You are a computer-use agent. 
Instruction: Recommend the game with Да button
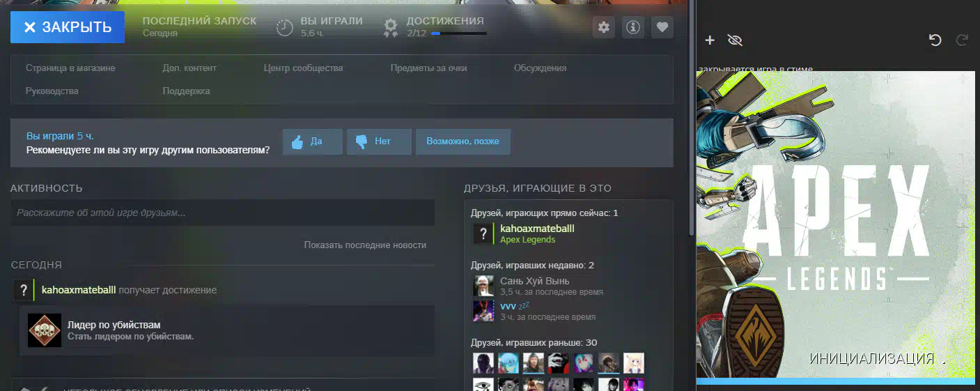(313, 141)
